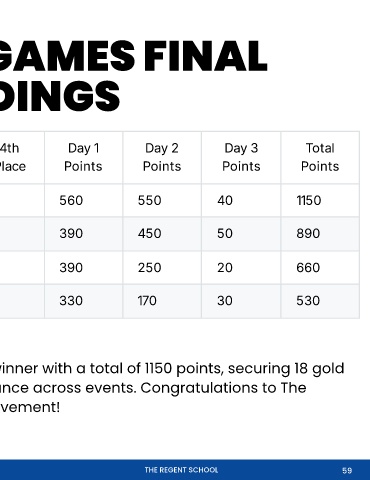The height and width of the screenshot is (480, 370).
Task: Click the 530 total points cell
Action: 320,301
